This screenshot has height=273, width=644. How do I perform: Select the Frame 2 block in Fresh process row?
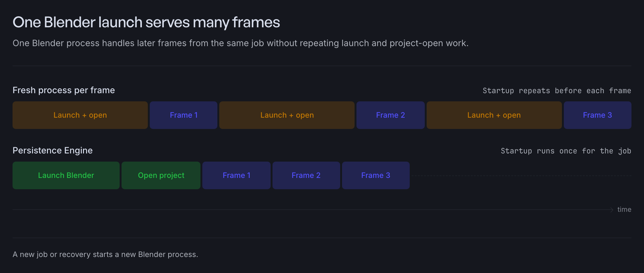[391, 115]
